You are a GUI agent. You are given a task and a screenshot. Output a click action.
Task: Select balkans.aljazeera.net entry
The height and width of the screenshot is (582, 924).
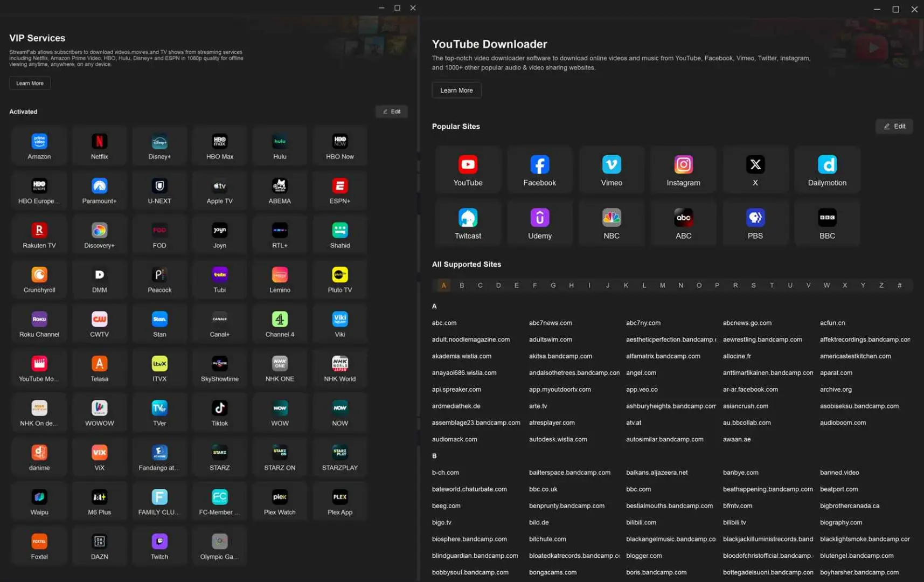coord(657,473)
